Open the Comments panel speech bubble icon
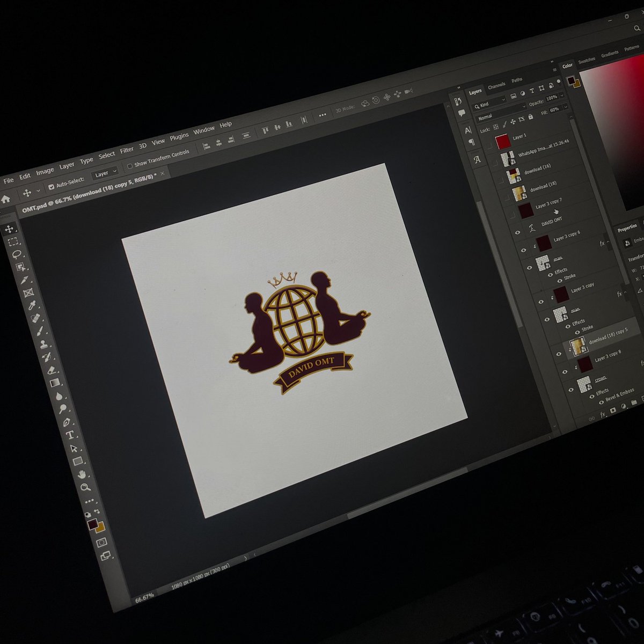 (462, 114)
